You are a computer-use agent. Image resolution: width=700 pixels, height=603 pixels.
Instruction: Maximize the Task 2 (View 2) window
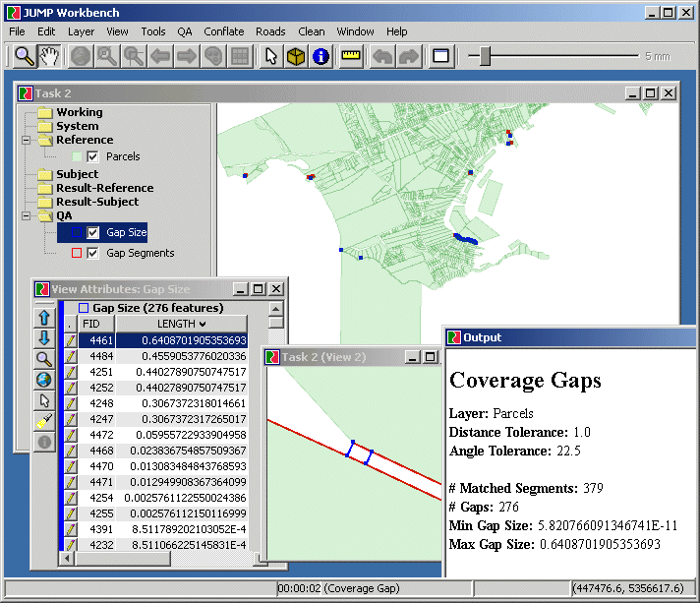pyautogui.click(x=430, y=357)
